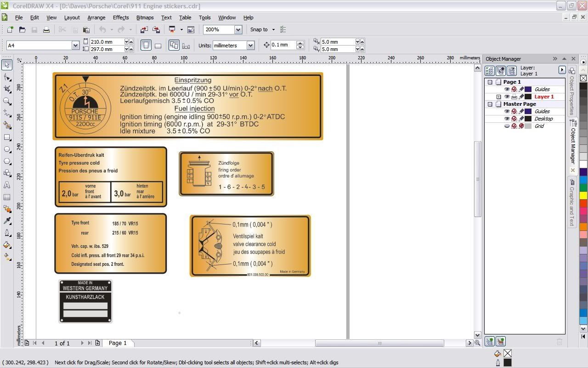
Task: Select the Outline pen tool
Action: tap(7, 233)
